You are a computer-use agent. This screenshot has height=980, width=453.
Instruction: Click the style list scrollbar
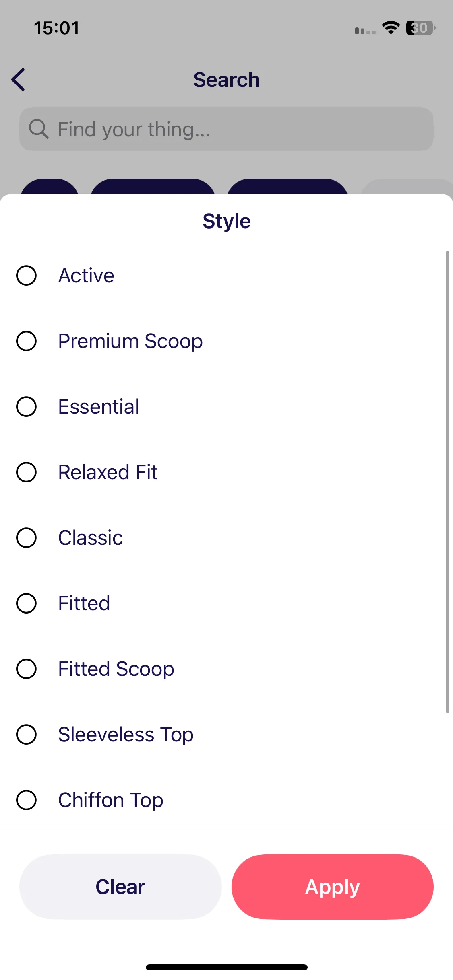click(447, 482)
